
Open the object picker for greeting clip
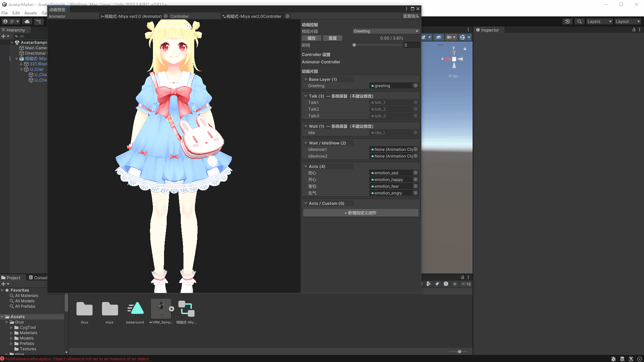(x=416, y=86)
